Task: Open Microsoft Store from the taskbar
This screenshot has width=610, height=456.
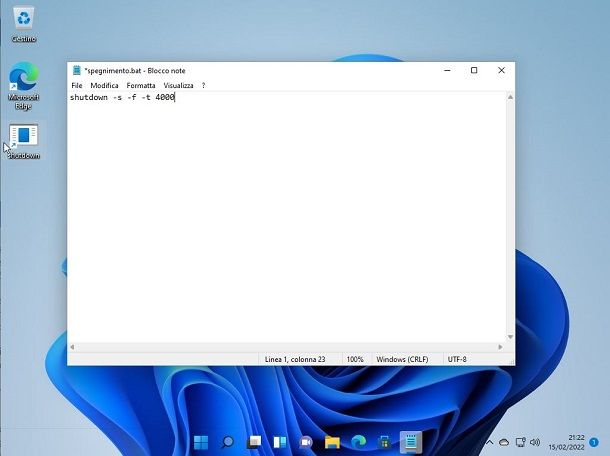Action: click(x=384, y=442)
